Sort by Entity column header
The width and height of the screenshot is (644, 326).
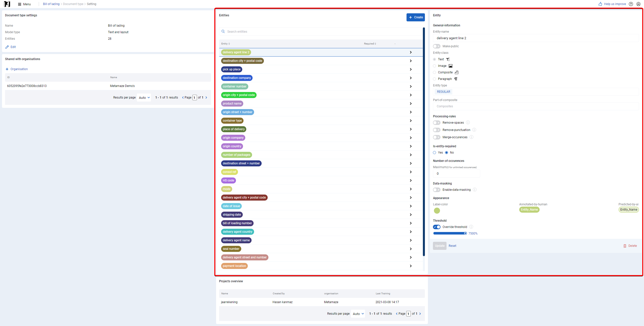[226, 44]
